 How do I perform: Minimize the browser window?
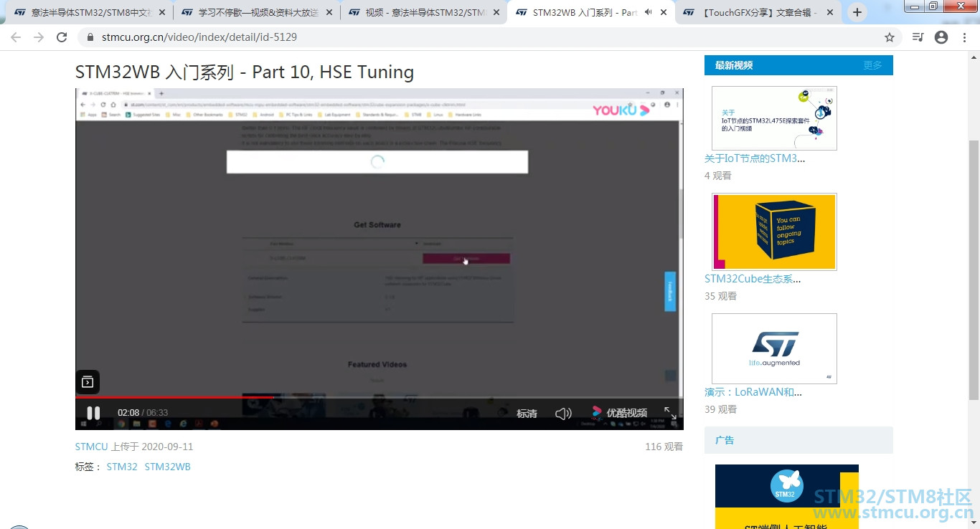point(914,6)
